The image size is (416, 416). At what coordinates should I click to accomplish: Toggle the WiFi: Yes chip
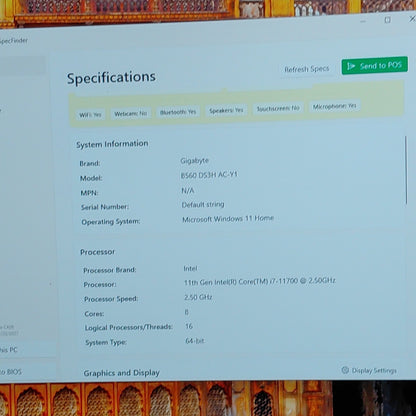click(90, 115)
